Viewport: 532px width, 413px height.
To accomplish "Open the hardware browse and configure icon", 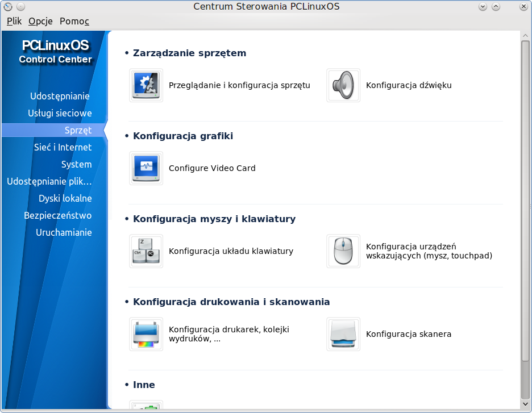I will coord(146,85).
